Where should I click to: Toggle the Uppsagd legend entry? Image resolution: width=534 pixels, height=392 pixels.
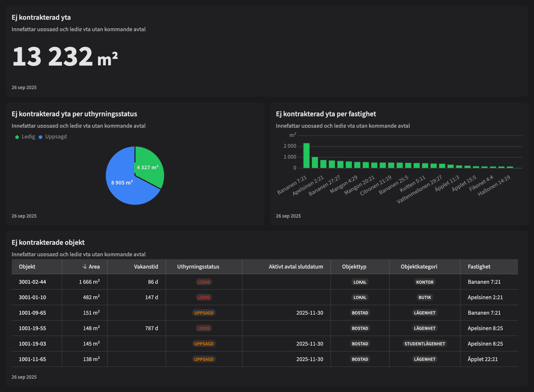click(56, 137)
